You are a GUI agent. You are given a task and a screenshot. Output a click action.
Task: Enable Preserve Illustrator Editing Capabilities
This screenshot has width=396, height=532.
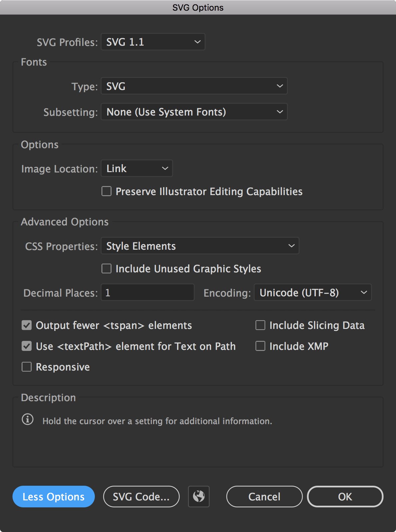pyautogui.click(x=106, y=191)
